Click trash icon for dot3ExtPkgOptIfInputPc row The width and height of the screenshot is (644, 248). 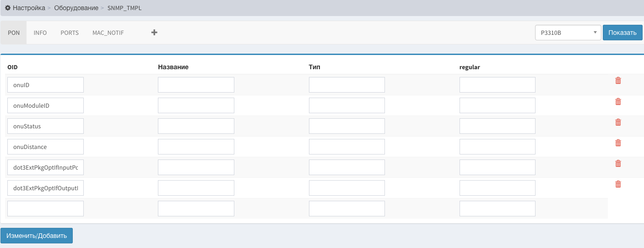click(618, 163)
